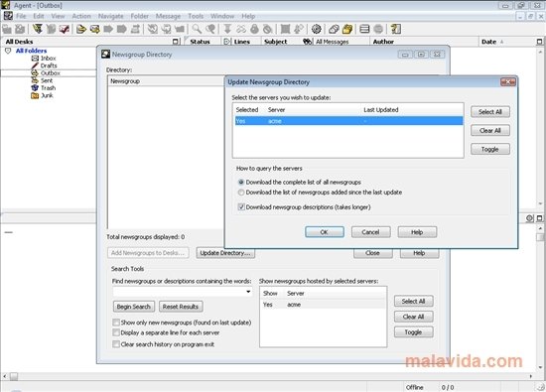Sort by the Status column header
Screen dimensions: 546x392
click(x=200, y=42)
